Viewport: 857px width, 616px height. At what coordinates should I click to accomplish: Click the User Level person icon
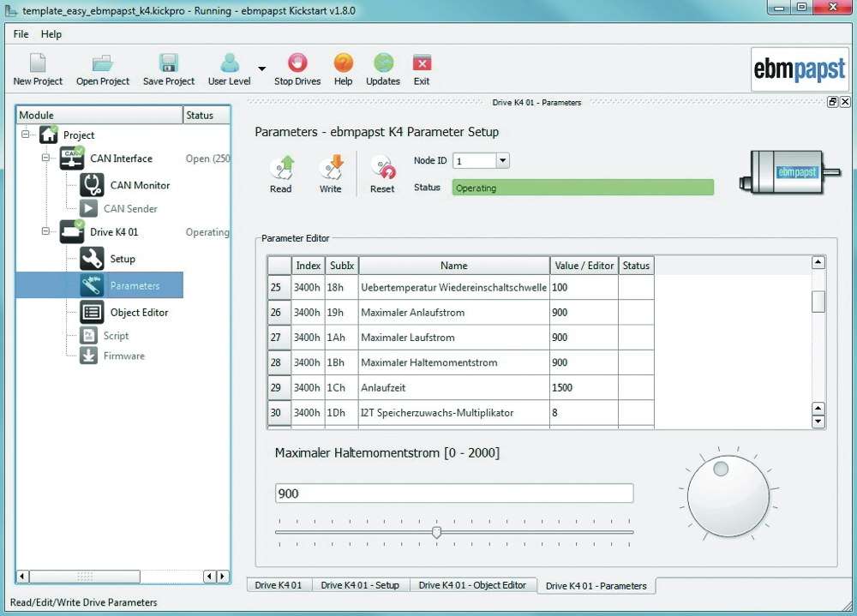click(230, 63)
